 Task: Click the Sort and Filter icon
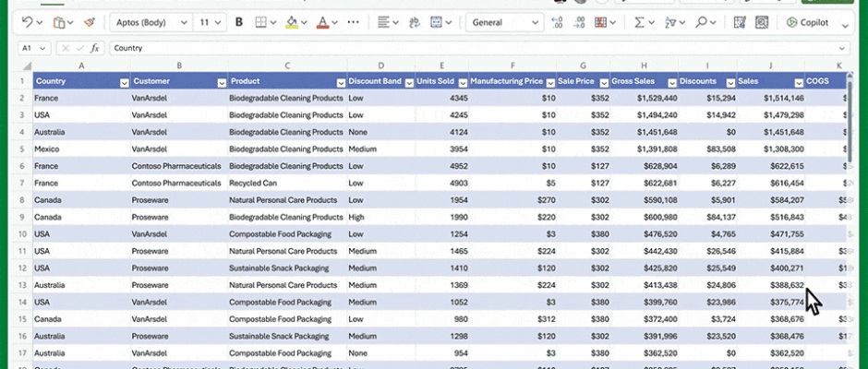tap(670, 22)
